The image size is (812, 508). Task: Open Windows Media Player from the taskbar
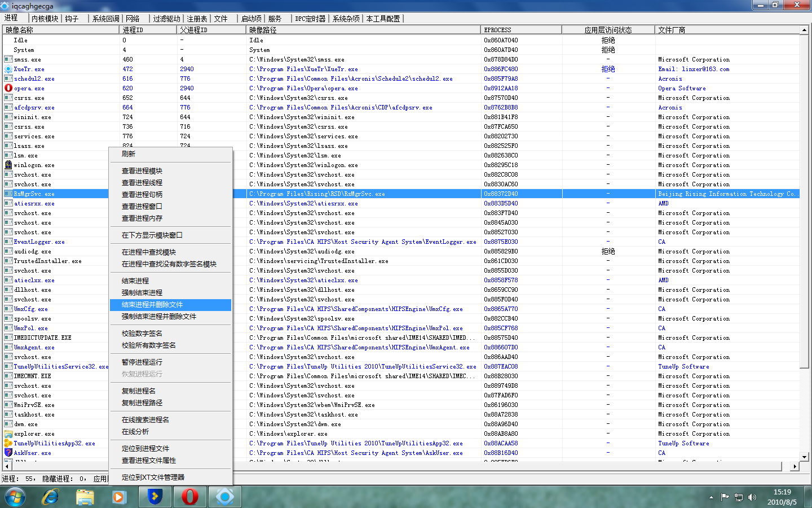[x=119, y=497]
